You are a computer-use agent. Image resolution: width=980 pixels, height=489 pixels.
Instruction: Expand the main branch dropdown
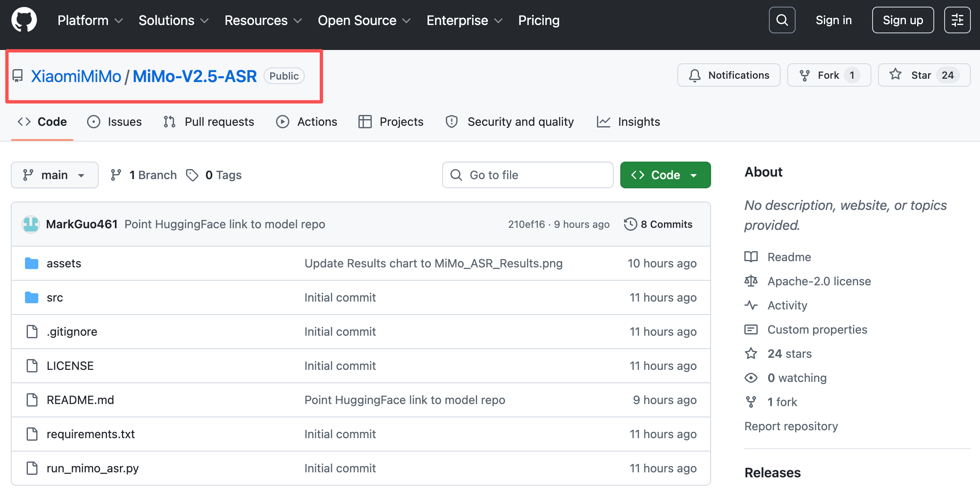(55, 175)
